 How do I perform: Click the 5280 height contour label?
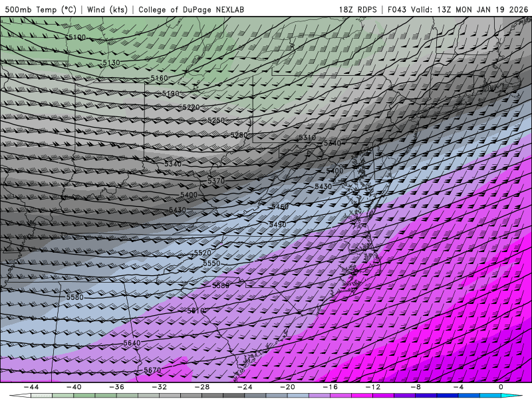[239, 135]
